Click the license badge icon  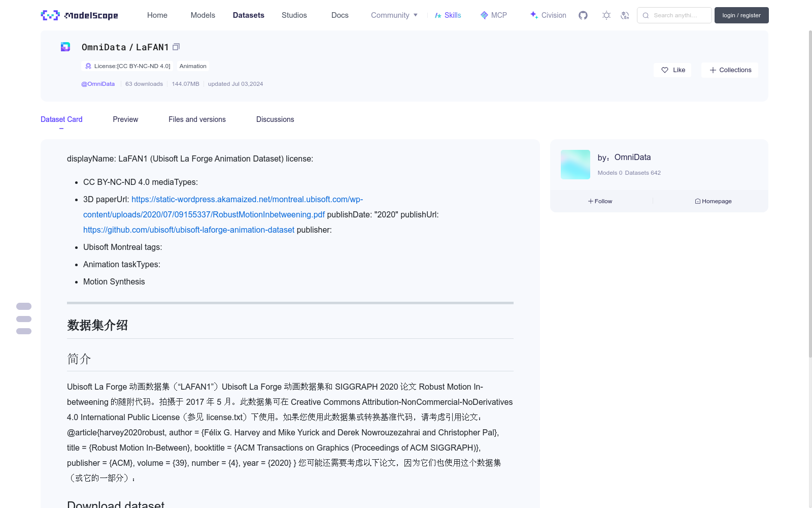(88, 66)
